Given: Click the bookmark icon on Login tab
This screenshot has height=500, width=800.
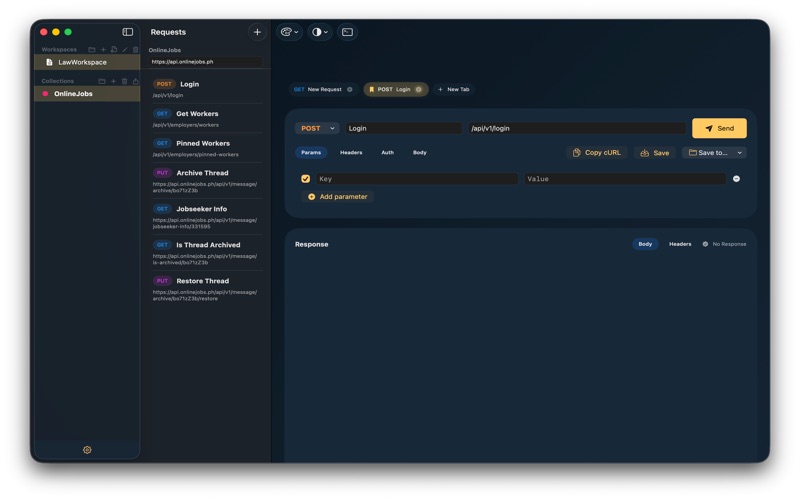Looking at the screenshot, I should (371, 89).
